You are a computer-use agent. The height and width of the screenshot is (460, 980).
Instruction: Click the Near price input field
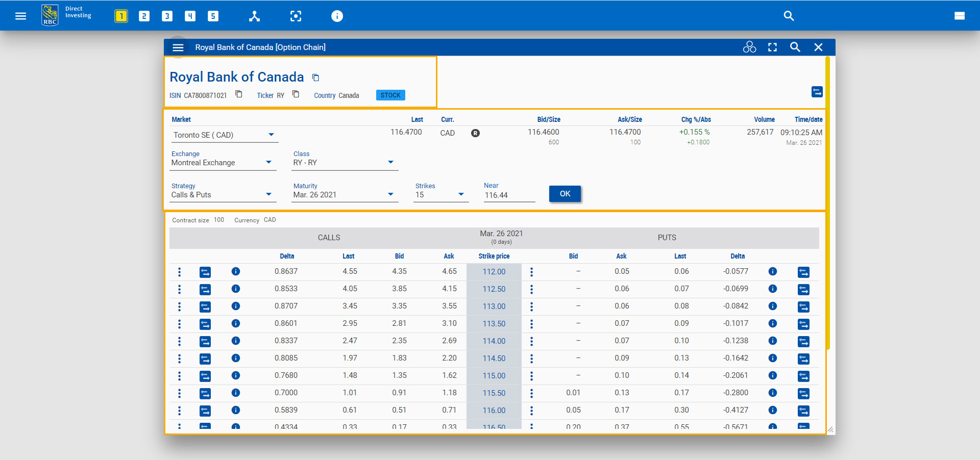click(508, 195)
